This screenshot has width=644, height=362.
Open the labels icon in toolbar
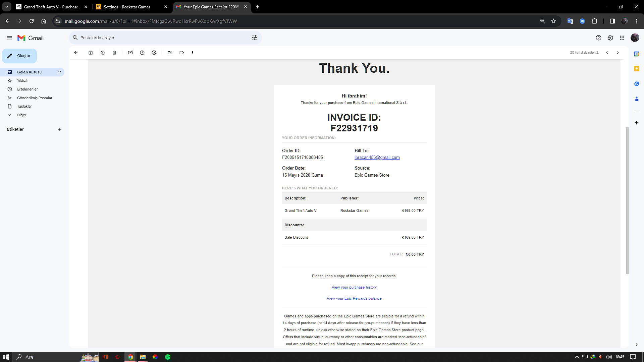[182, 53]
